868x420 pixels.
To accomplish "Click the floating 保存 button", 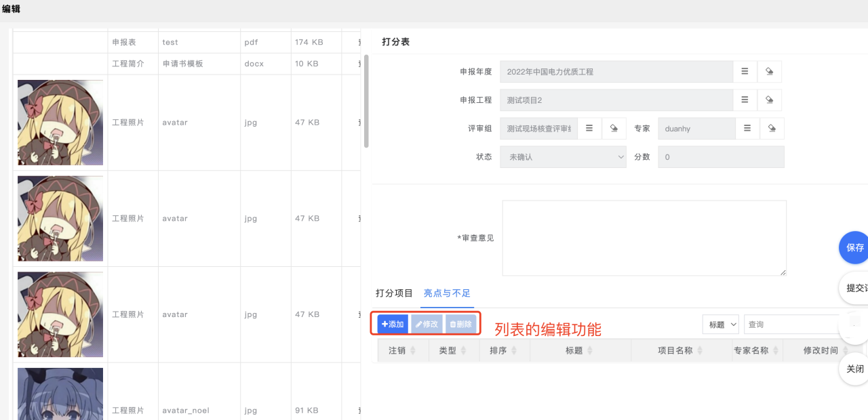I will click(x=854, y=247).
